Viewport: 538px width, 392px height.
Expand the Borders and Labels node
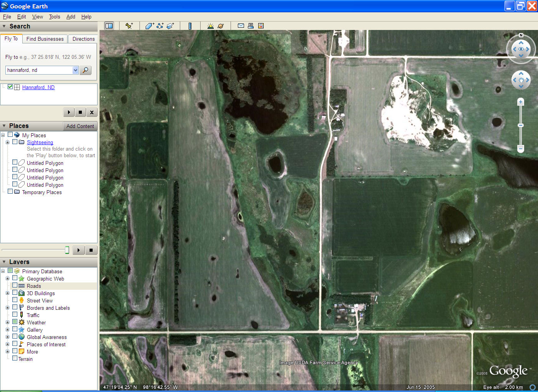(7, 308)
